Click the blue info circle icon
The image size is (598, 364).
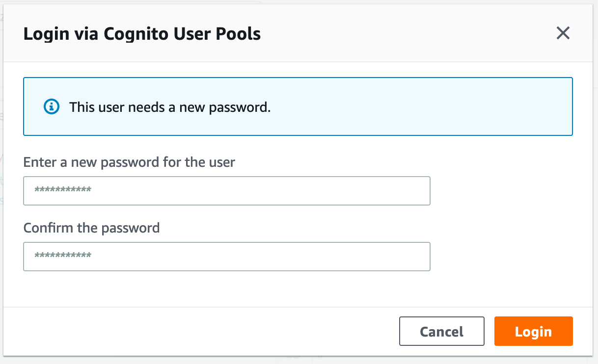52,106
